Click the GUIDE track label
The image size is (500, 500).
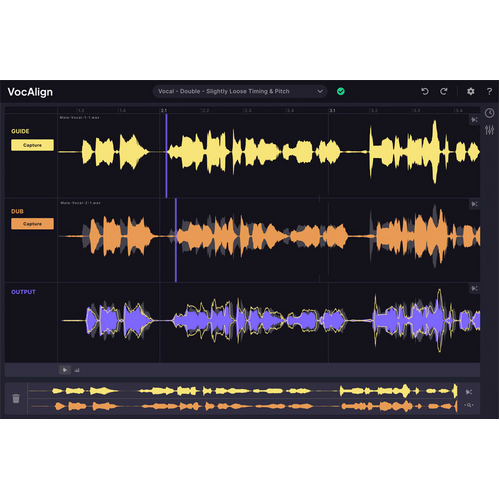pyautogui.click(x=20, y=131)
